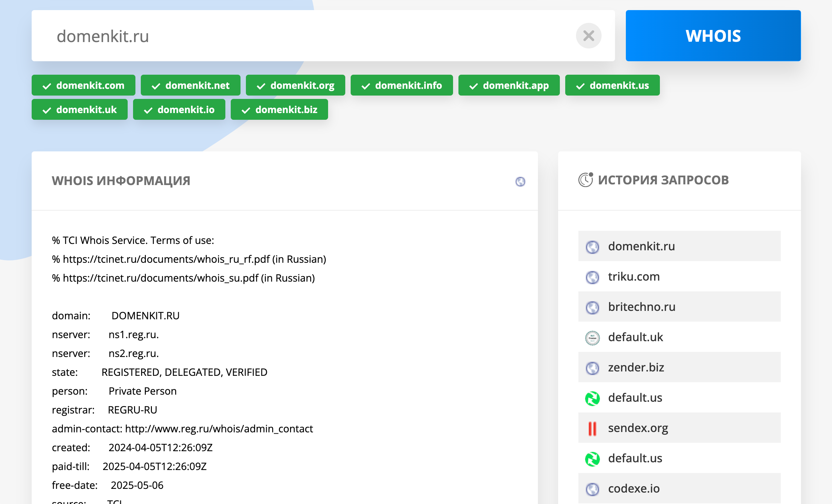The image size is (832, 504).
Task: Click the favicon next to triku.com
Action: [x=592, y=277]
